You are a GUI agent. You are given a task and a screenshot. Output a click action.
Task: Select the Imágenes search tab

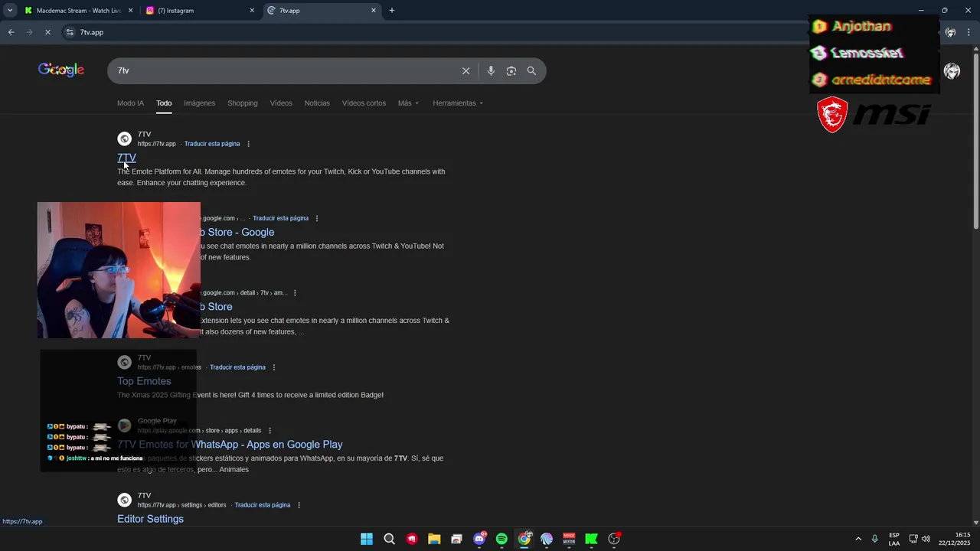(x=199, y=103)
